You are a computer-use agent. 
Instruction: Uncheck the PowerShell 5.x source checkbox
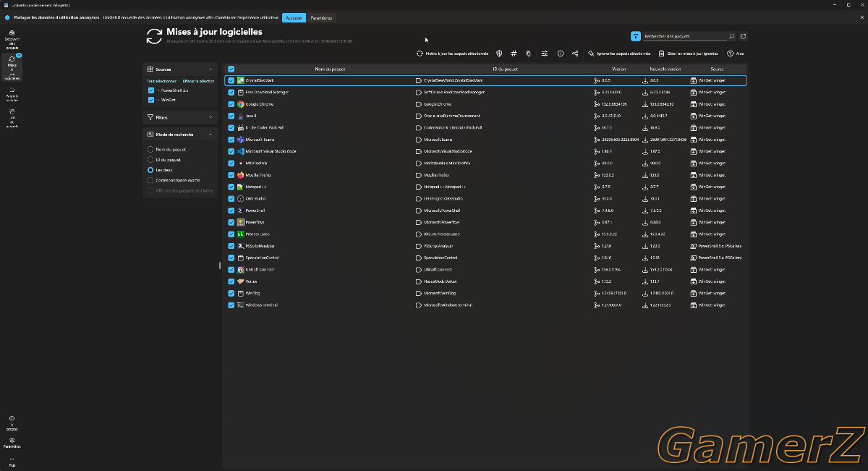tap(151, 90)
